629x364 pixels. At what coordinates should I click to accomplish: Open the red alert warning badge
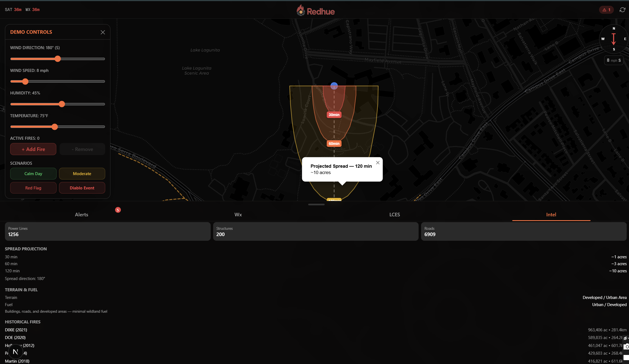(606, 10)
